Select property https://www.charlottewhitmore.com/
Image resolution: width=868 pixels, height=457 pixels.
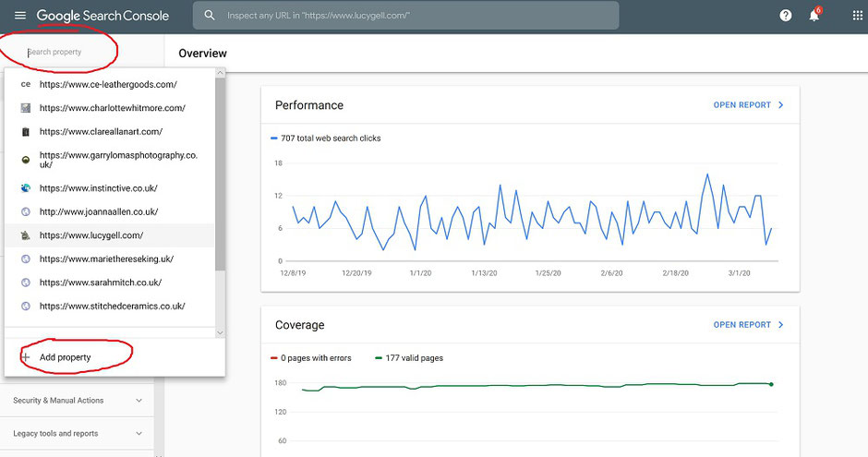110,108
